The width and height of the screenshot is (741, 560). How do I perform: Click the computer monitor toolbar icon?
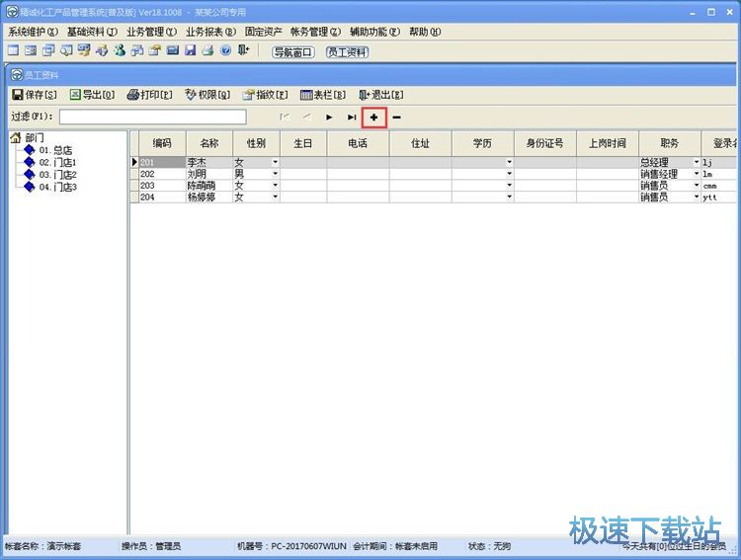pos(84,50)
